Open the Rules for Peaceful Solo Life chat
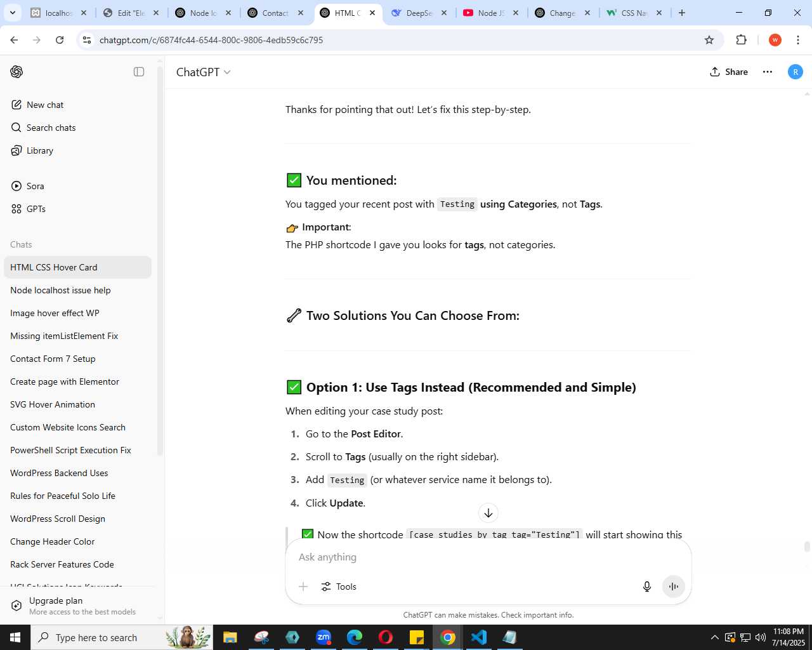 pos(77,496)
